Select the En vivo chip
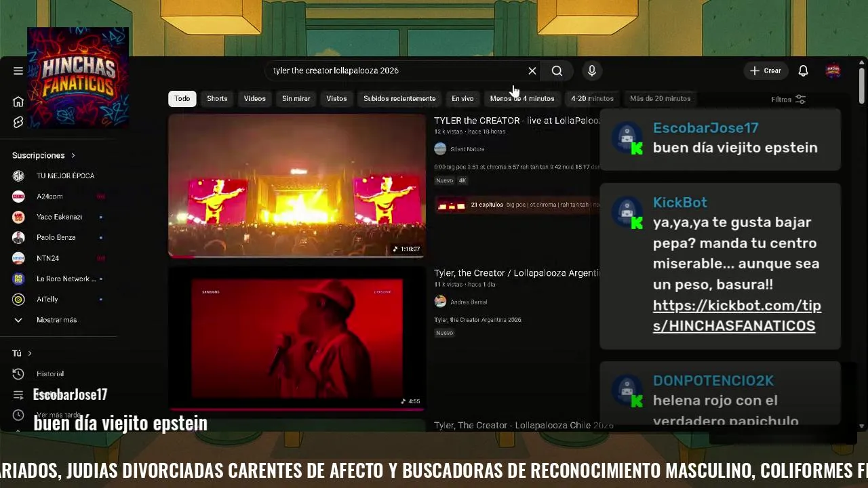This screenshot has height=488, width=868. tap(462, 98)
